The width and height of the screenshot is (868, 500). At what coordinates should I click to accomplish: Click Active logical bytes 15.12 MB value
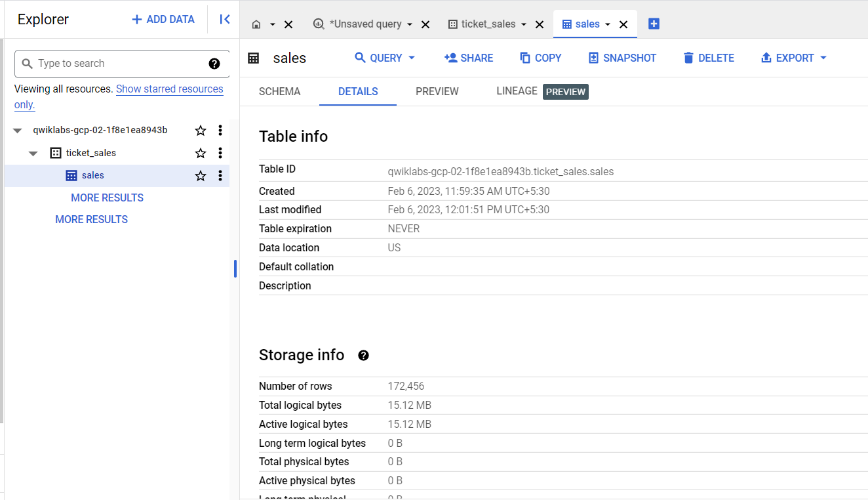pos(410,425)
